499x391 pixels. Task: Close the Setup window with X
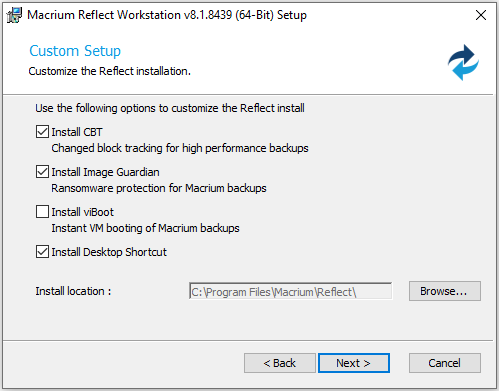(x=481, y=15)
